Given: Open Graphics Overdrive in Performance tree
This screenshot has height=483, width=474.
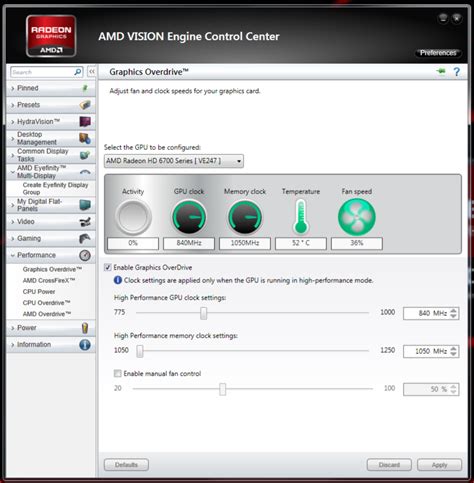Looking at the screenshot, I should click(x=52, y=269).
